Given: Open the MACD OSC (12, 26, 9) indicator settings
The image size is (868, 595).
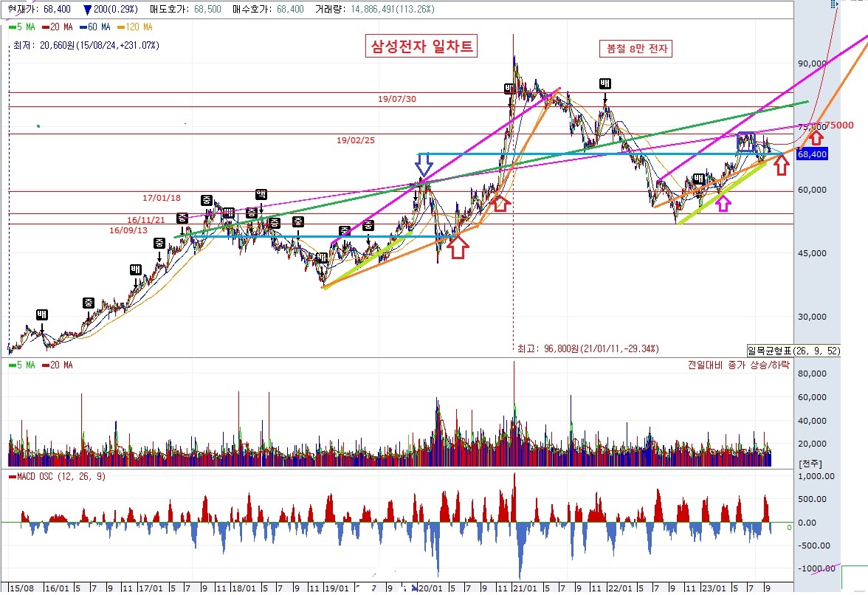Looking at the screenshot, I should pos(59,477).
